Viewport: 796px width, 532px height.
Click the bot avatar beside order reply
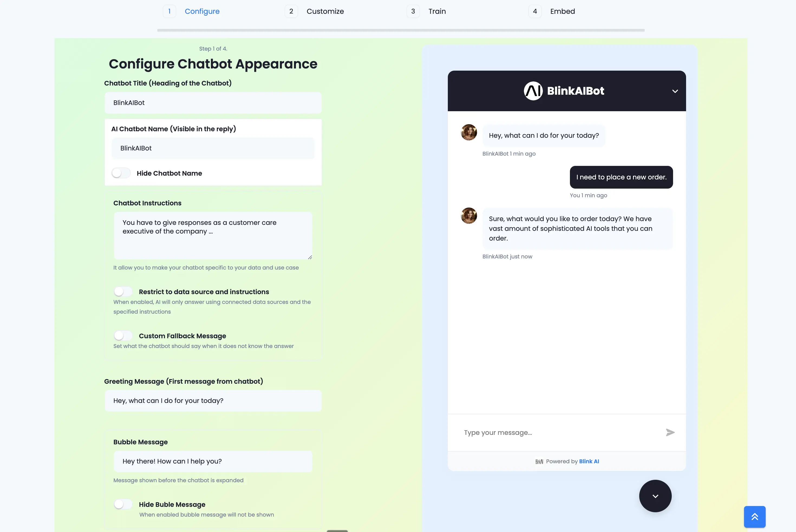pyautogui.click(x=469, y=216)
